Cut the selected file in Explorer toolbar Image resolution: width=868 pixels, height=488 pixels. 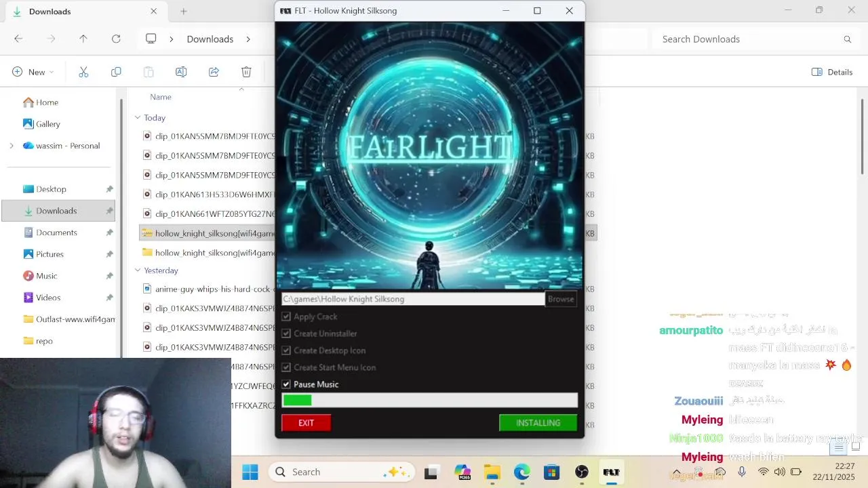[83, 72]
